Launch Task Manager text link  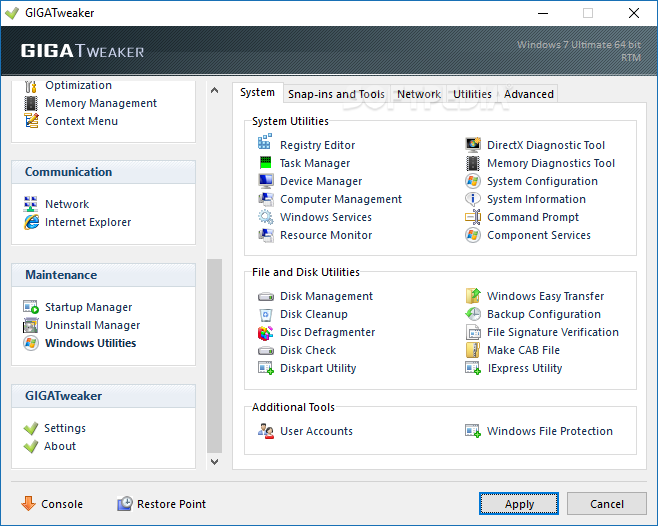pos(315,163)
